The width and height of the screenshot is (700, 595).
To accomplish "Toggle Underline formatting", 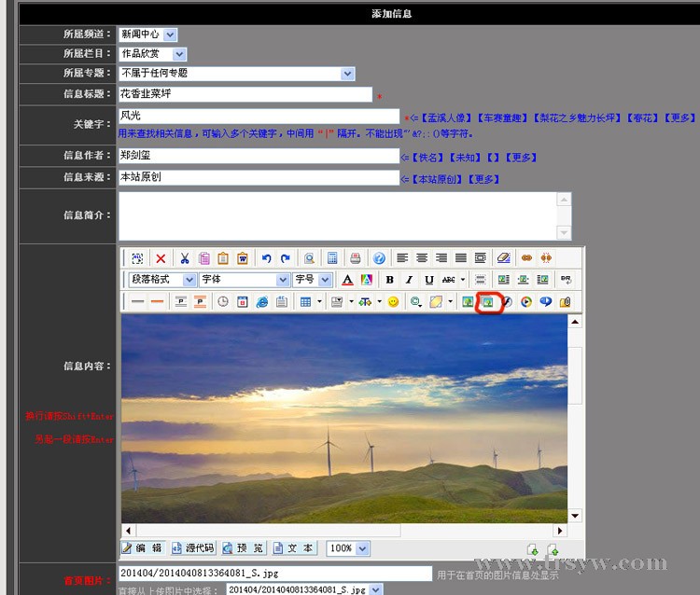I will [428, 280].
